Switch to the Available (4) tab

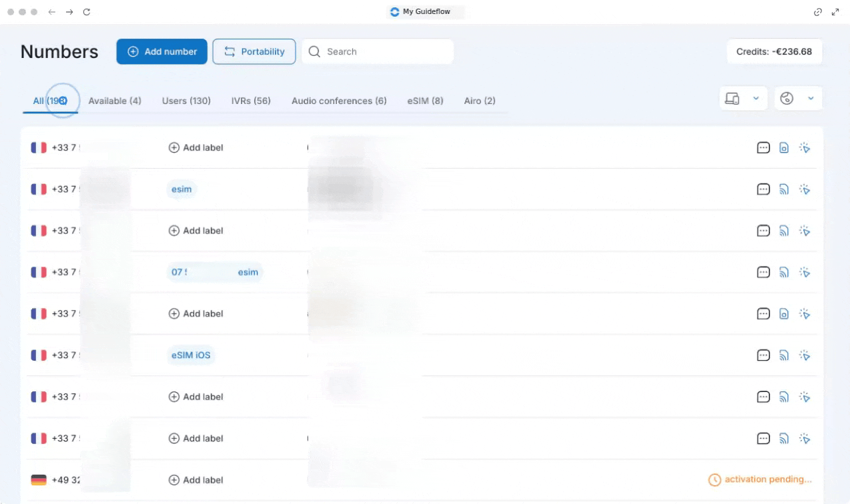(x=115, y=101)
